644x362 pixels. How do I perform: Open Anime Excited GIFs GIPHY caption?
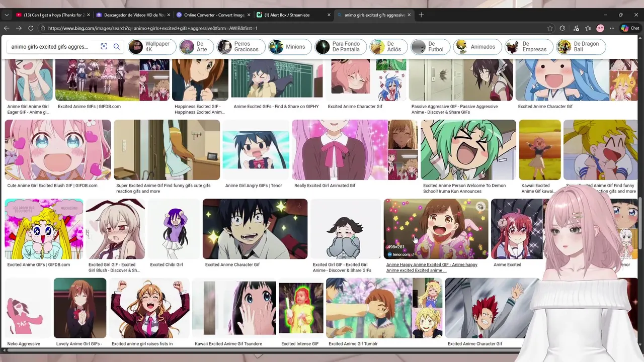[x=276, y=107]
